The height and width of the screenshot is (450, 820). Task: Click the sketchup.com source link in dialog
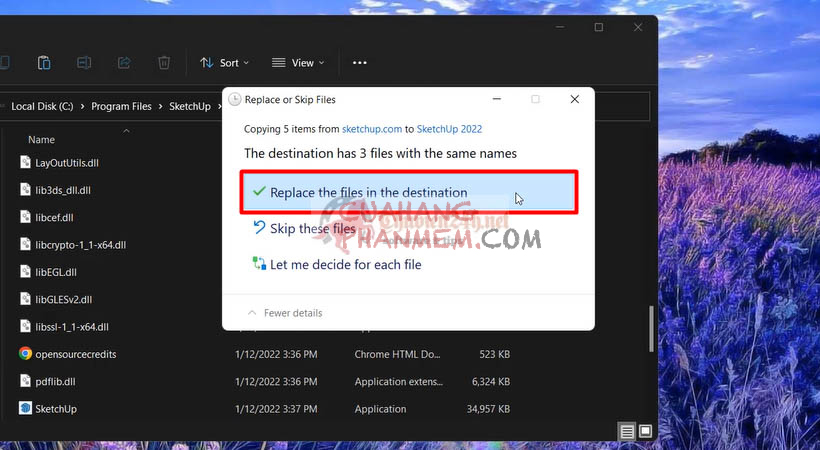[x=372, y=129]
